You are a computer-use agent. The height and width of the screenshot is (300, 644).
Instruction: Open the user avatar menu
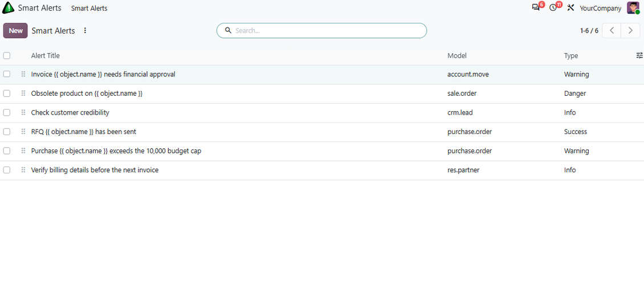tap(633, 8)
